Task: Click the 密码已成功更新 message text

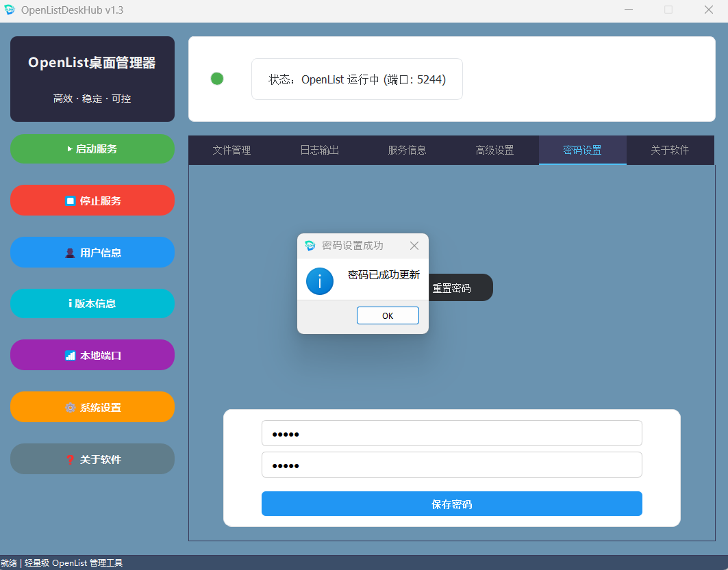Action: coord(384,274)
